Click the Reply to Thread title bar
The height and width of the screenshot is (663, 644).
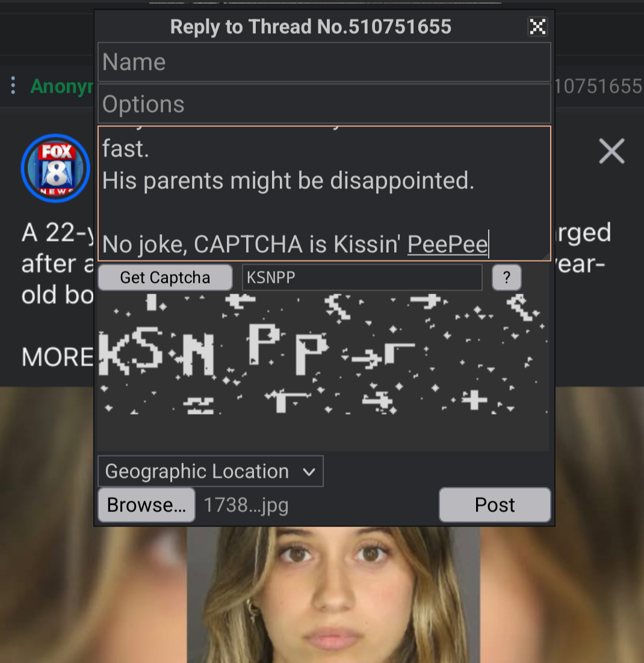coord(311,26)
